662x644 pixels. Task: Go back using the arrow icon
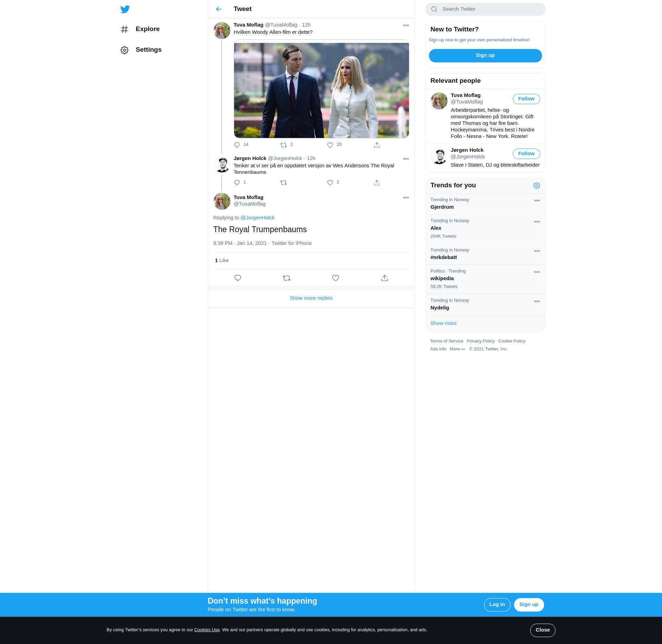pyautogui.click(x=219, y=9)
